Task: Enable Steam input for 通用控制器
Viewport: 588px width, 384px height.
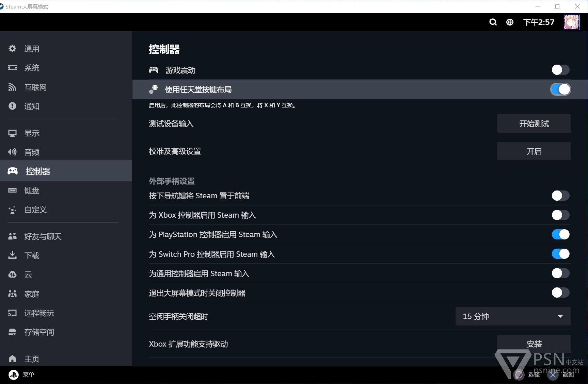Action: [560, 273]
